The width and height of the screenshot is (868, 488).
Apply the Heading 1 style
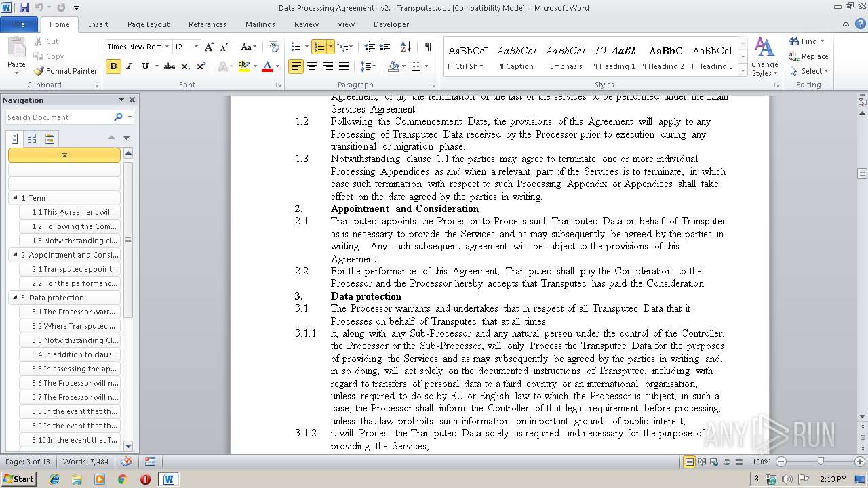(x=614, y=57)
